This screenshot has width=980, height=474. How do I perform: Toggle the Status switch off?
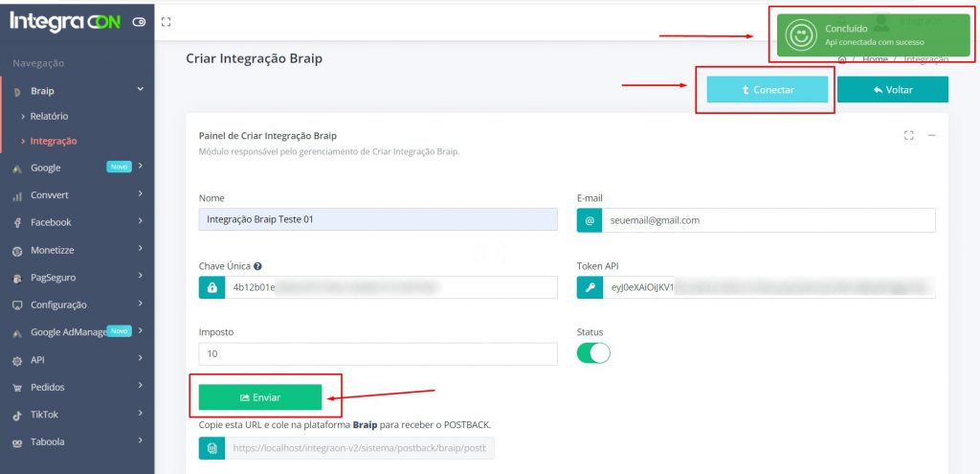pyautogui.click(x=593, y=353)
